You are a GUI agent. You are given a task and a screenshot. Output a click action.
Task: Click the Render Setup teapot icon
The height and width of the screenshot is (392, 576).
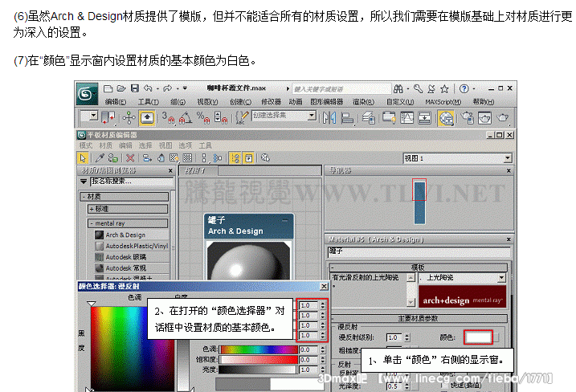pos(468,118)
